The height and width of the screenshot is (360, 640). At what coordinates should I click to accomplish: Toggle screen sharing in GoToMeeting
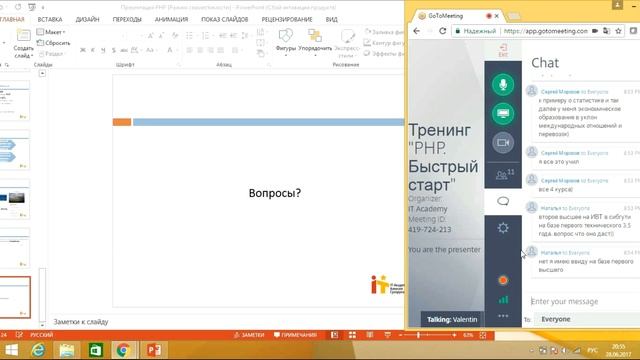pyautogui.click(x=503, y=113)
